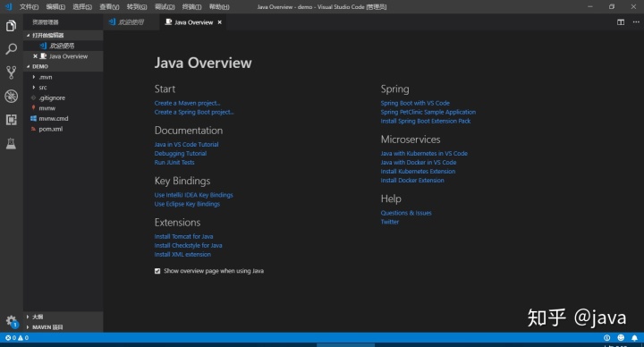The height and width of the screenshot is (347, 644).
Task: Open the Test flask icon in activity bar
Action: [11, 143]
